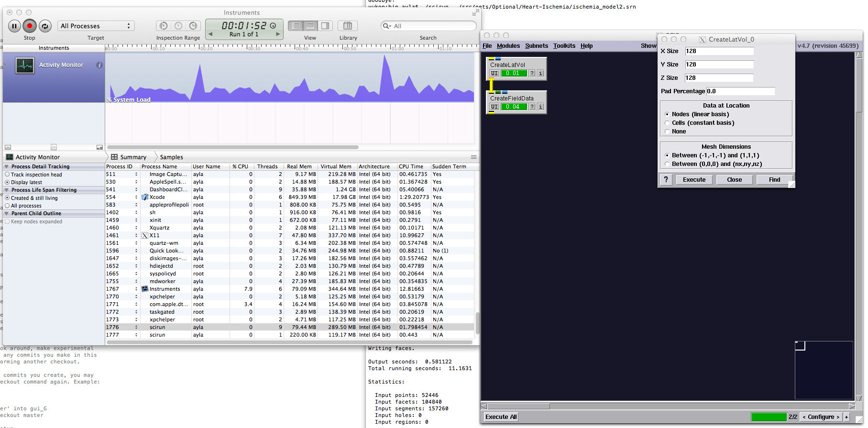Open search filter dropdown magnifier
Viewport: 868px width, 428px height.
pyautogui.click(x=386, y=26)
